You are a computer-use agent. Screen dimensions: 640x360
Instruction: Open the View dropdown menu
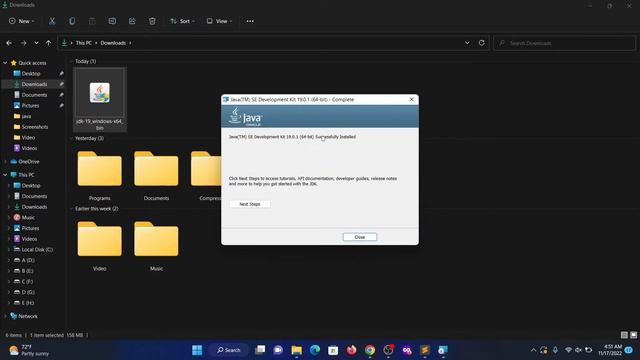[219, 21]
